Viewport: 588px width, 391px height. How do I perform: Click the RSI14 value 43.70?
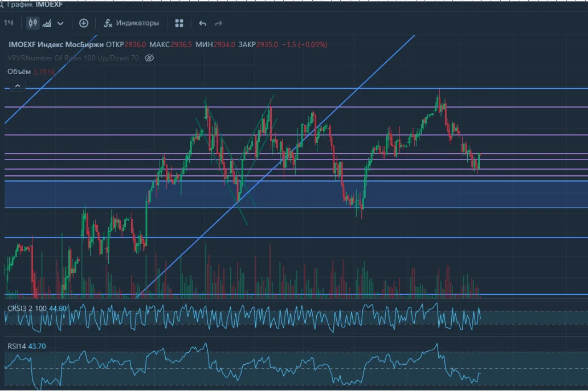37,347
